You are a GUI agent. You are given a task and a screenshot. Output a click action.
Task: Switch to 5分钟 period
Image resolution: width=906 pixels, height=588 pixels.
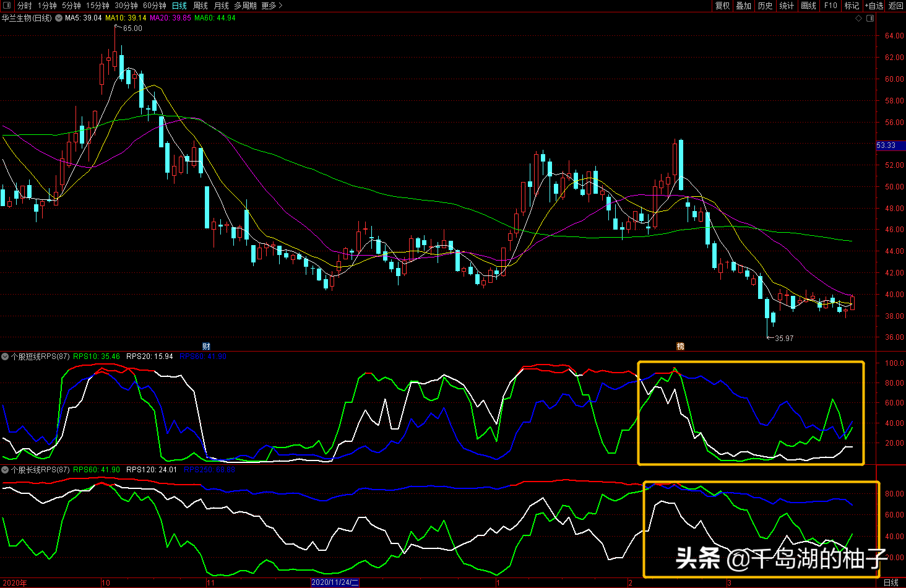pos(71,6)
